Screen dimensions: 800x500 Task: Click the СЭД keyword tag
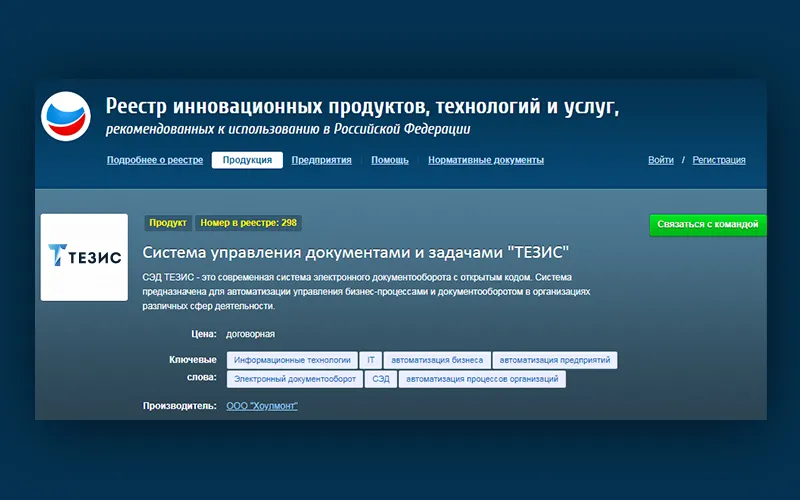point(381,379)
